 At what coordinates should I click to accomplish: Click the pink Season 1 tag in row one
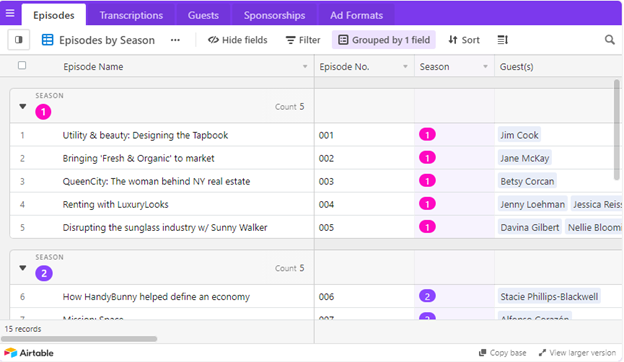coord(427,135)
